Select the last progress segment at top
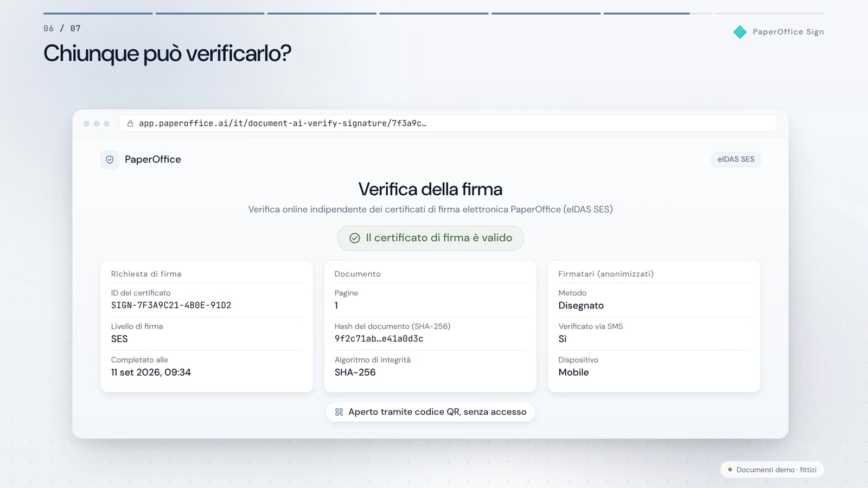868x488 pixels. pos(770,13)
